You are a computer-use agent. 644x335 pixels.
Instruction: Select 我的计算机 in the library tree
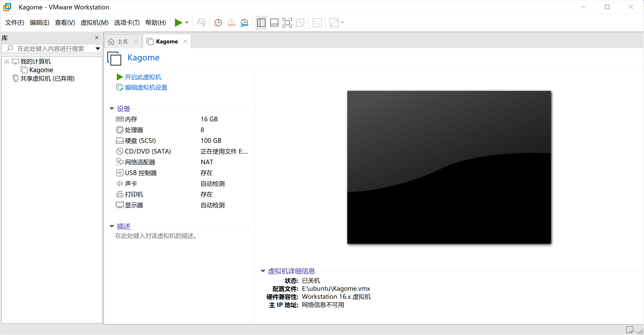tap(36, 62)
